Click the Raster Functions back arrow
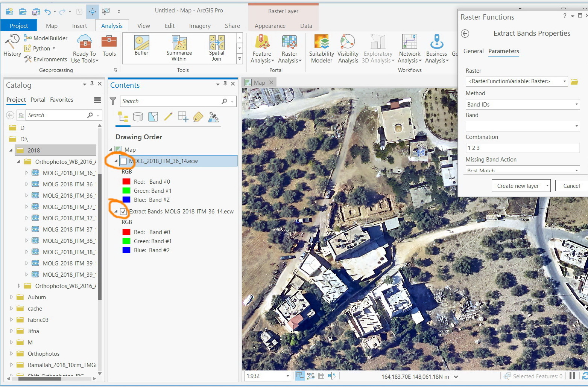Viewport: 588px width, 387px height. 465,34
